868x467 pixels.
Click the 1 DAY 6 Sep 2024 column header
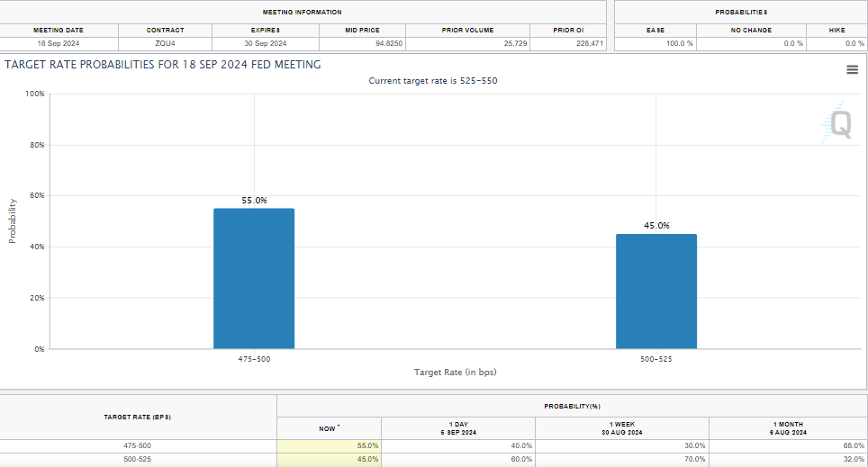(457, 428)
